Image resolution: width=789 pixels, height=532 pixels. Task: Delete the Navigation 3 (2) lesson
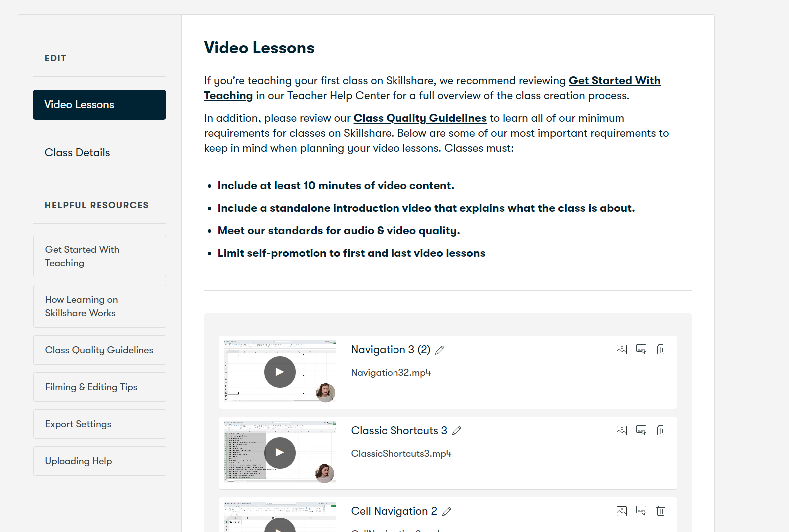661,349
